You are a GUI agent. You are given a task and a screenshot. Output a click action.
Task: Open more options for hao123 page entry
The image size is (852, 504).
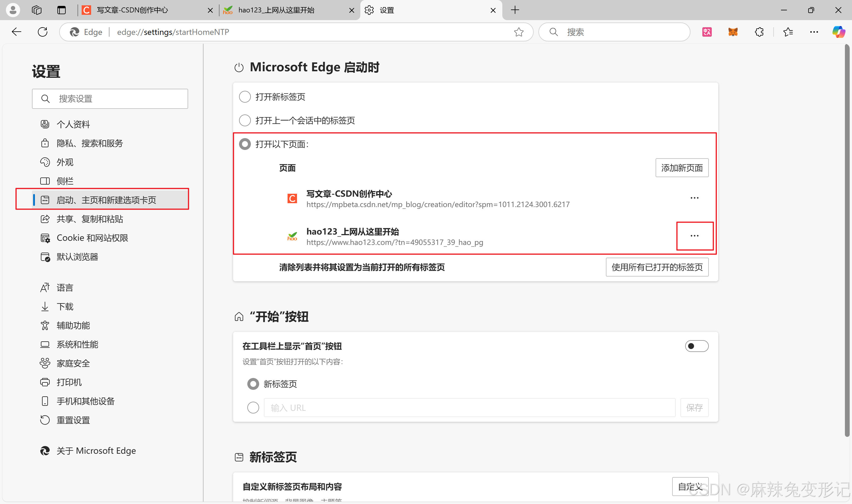(x=694, y=236)
